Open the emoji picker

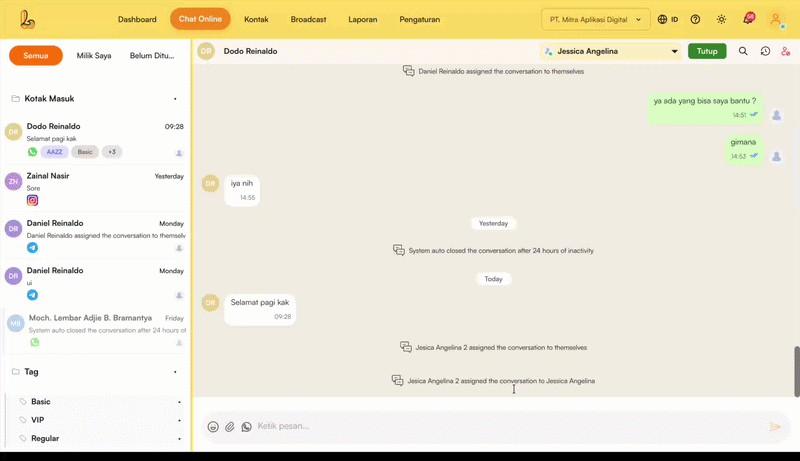coord(213,427)
